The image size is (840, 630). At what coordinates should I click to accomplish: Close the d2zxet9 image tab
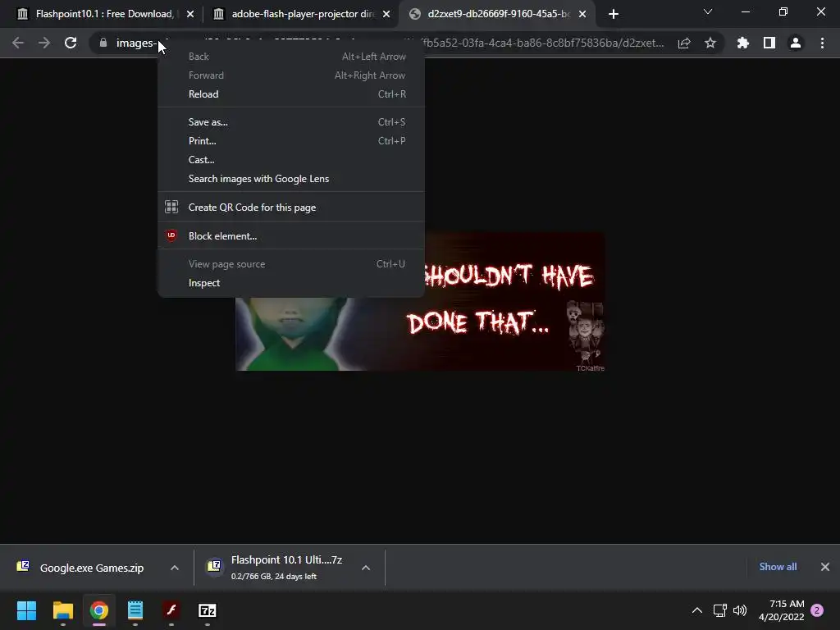tap(582, 14)
